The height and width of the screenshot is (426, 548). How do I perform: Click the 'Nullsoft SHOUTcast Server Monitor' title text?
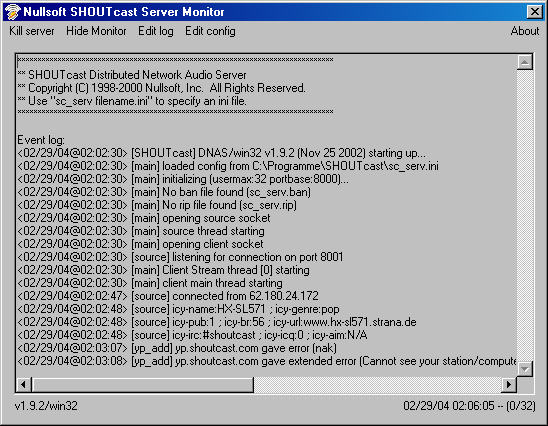click(124, 12)
